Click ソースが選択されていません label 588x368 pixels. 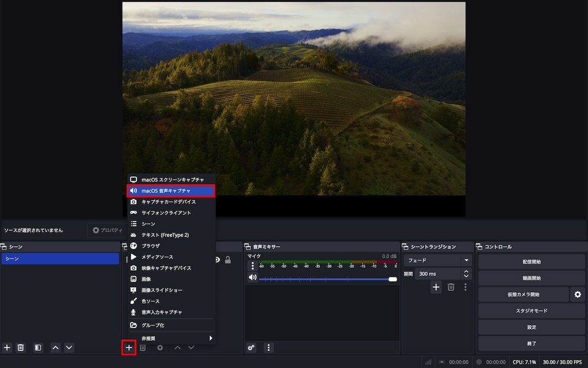coord(34,230)
